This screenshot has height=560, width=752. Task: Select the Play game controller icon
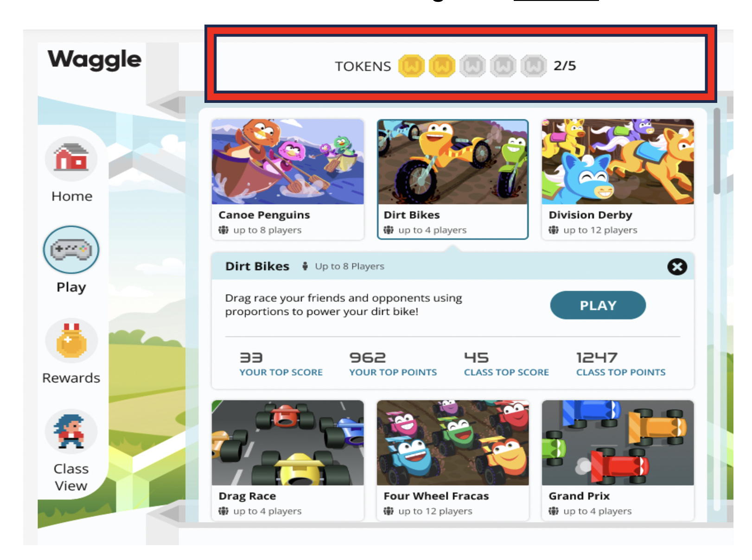click(71, 249)
